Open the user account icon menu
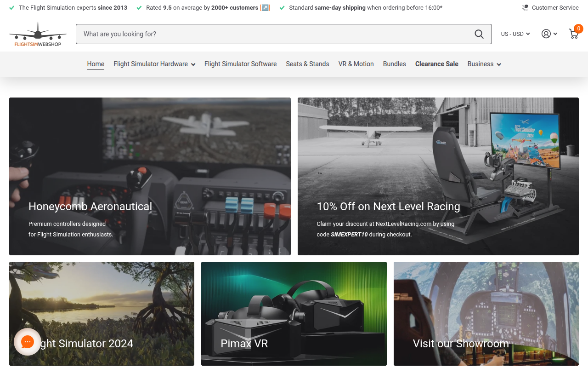 click(x=549, y=34)
